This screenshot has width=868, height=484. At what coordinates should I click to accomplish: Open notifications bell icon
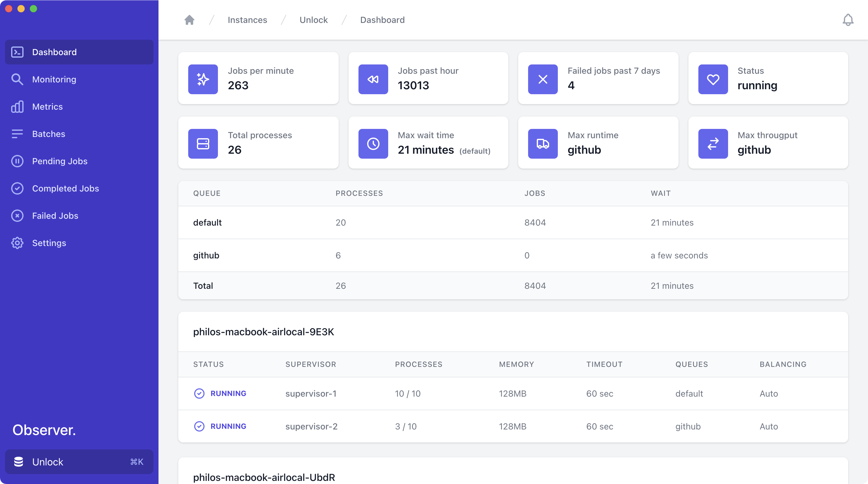point(848,20)
